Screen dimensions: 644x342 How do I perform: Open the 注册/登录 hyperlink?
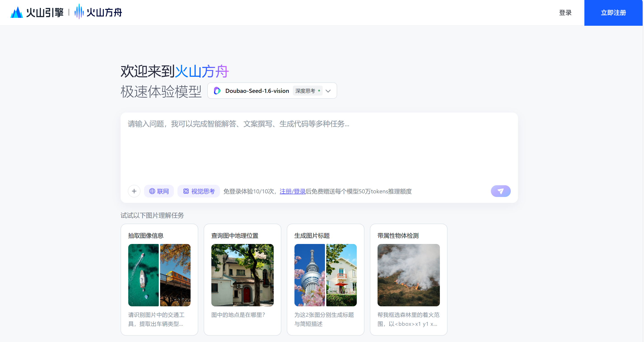292,191
